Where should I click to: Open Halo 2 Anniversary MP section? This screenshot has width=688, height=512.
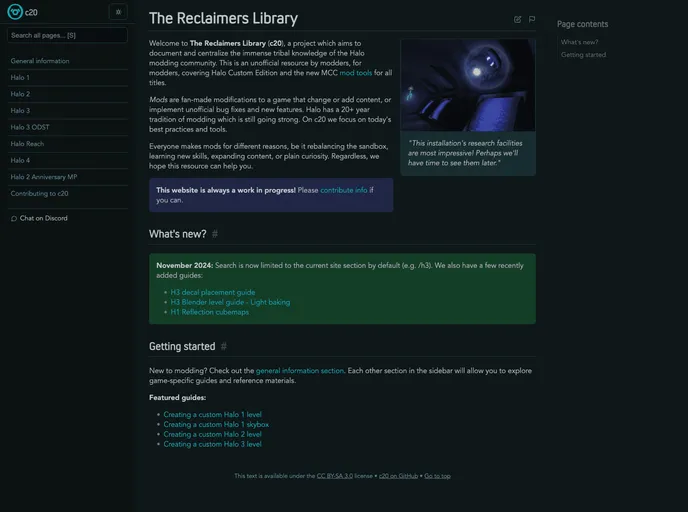(x=44, y=177)
